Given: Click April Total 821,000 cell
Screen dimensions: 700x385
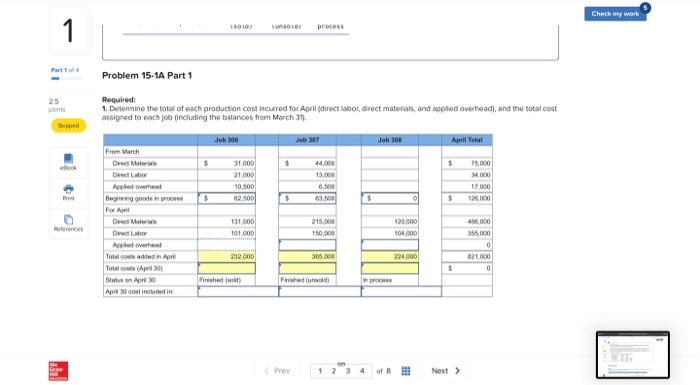Looking at the screenshot, I should 467,256.
